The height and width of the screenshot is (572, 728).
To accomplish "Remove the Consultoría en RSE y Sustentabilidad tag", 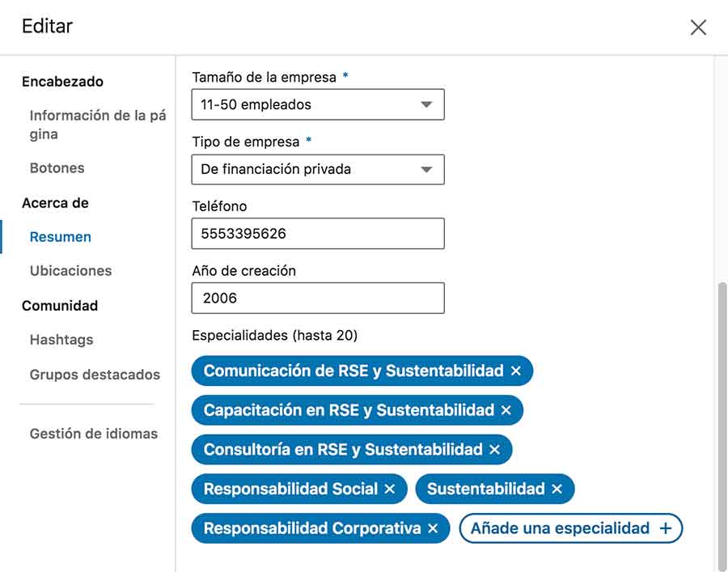I will point(495,450).
